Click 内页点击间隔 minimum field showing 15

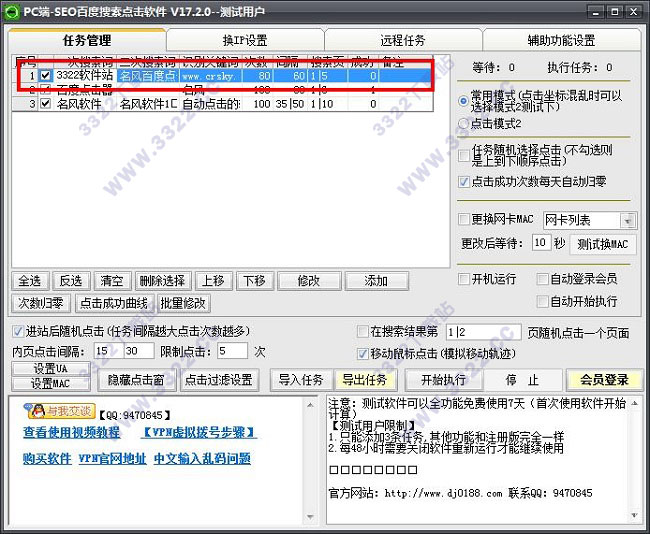coord(109,351)
